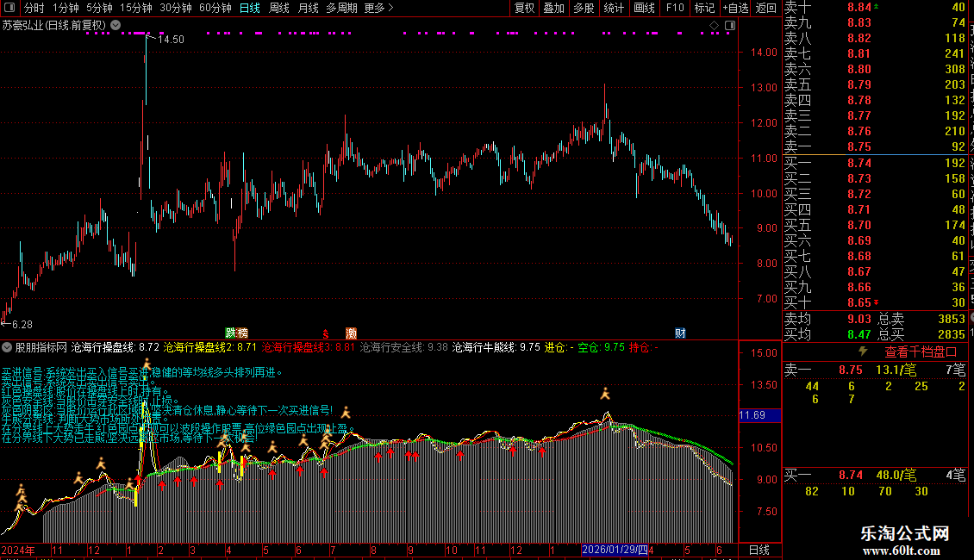
Task: Click the 日线 label at bottom right
Action: [759, 550]
